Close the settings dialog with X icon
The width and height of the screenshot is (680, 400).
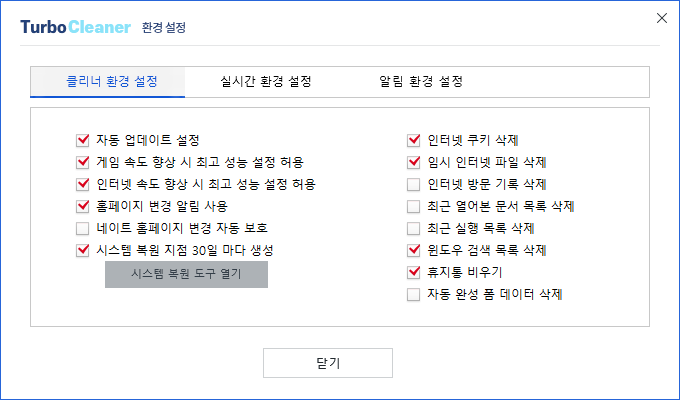[x=662, y=18]
